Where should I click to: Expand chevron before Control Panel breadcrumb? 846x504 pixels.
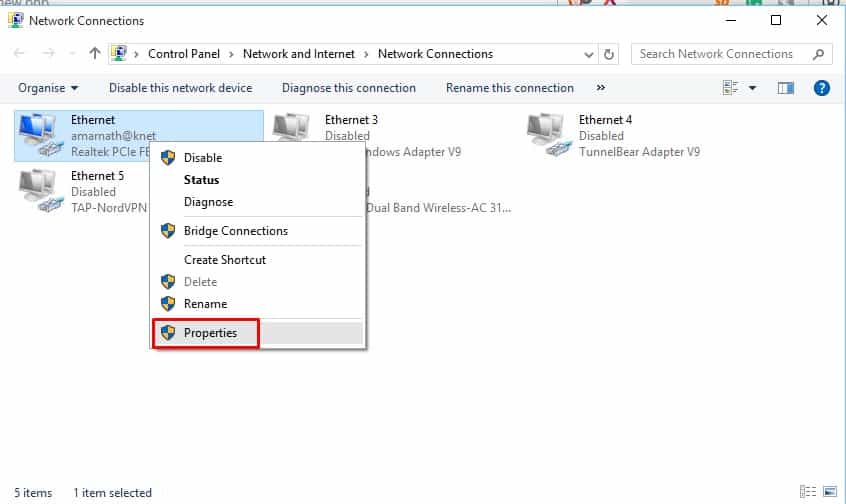(137, 55)
